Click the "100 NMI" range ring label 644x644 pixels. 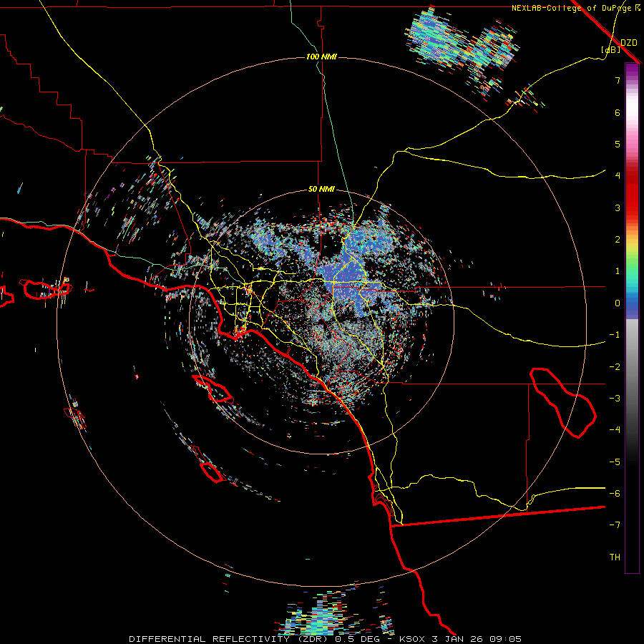pos(321,57)
